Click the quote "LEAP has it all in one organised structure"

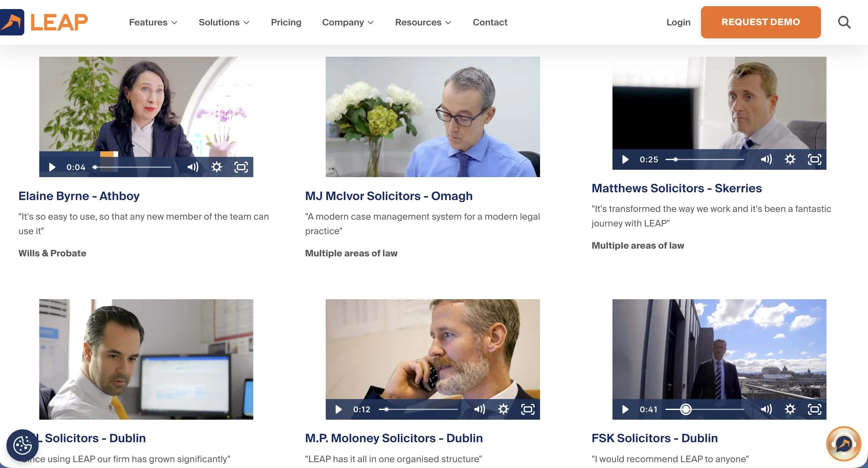click(x=393, y=459)
